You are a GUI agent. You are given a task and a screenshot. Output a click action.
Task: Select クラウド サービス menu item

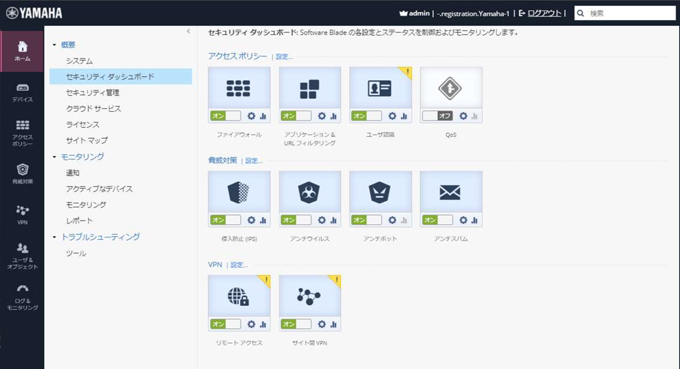tap(93, 108)
